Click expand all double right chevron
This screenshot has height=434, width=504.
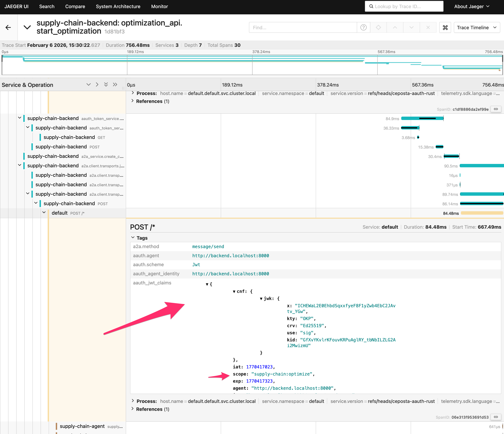pos(115,84)
